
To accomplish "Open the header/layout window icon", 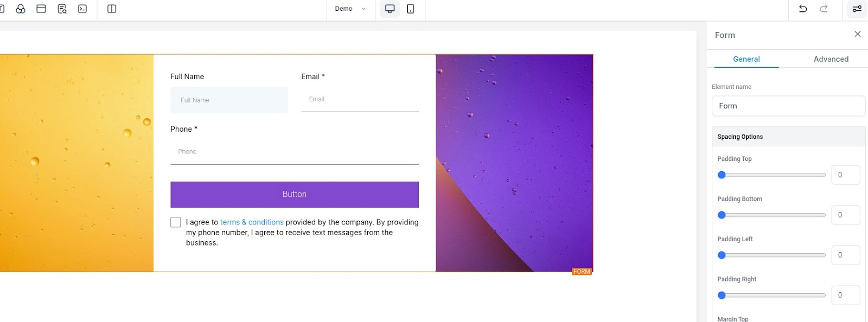I will click(41, 9).
